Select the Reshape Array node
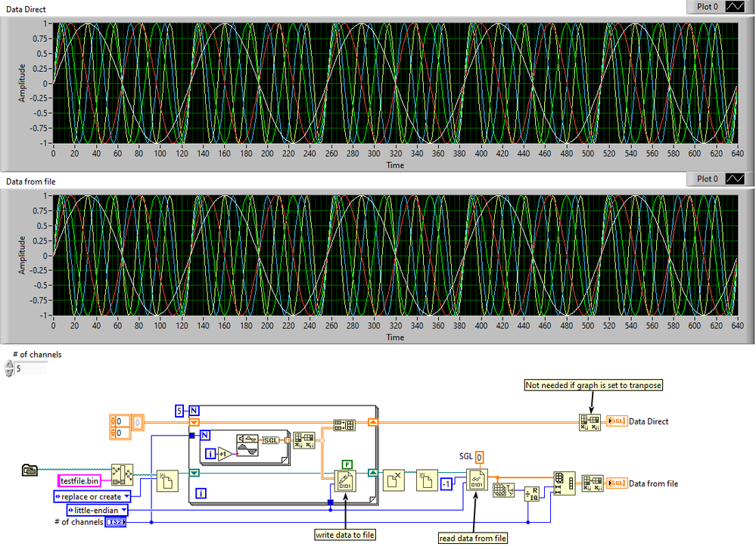 point(564,483)
